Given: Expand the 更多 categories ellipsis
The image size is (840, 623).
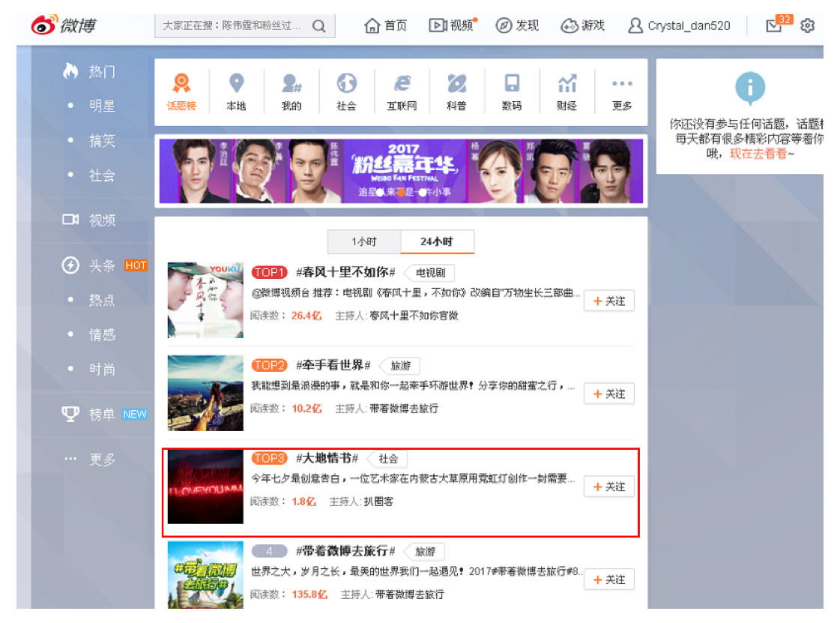Looking at the screenshot, I should tap(622, 84).
